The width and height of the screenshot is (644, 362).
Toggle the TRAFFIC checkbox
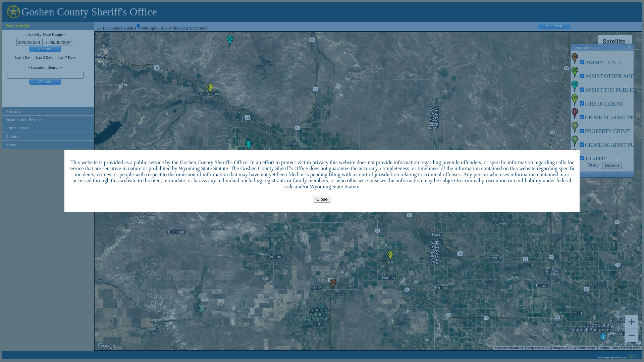coord(582,158)
